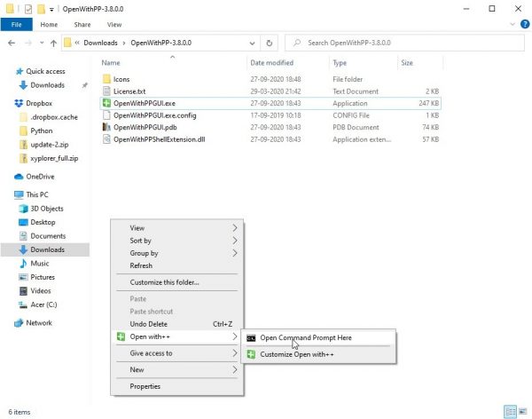Select .dropbox.cache in the sidebar

[54, 117]
